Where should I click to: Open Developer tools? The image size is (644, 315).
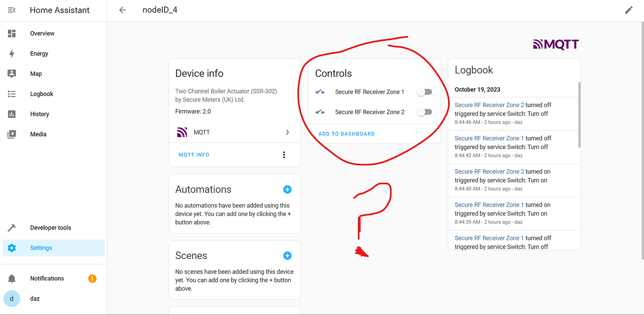click(50, 228)
